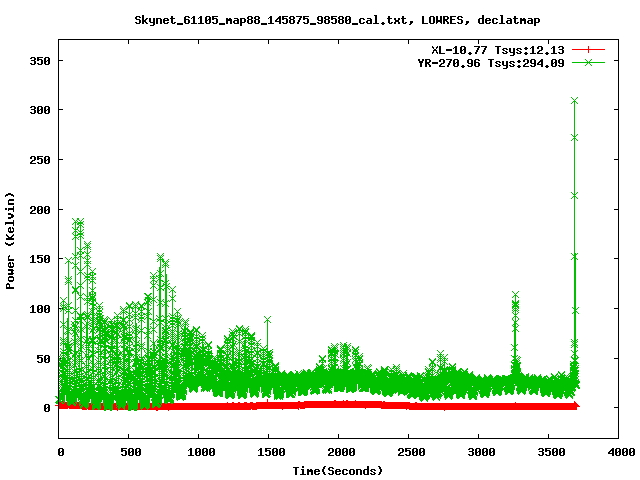Click the isolated green marker near 1500 seconds

pyautogui.click(x=268, y=320)
